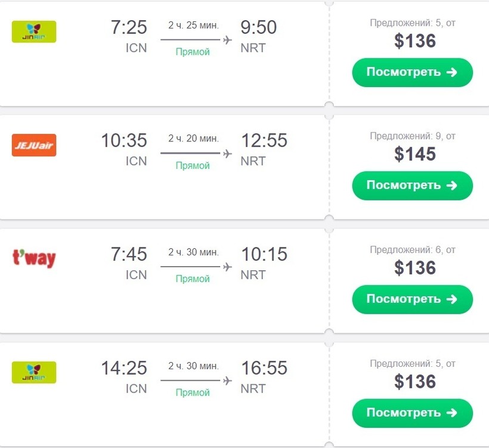Click Предложений: 9 offers text
The width and height of the screenshot is (489, 448).
tap(413, 136)
